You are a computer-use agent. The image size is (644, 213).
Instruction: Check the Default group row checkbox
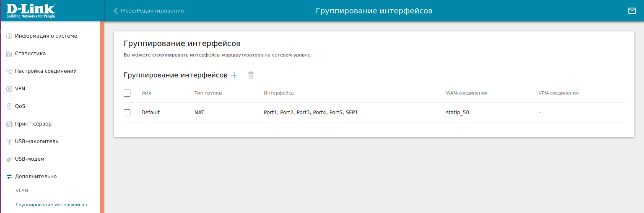click(127, 113)
